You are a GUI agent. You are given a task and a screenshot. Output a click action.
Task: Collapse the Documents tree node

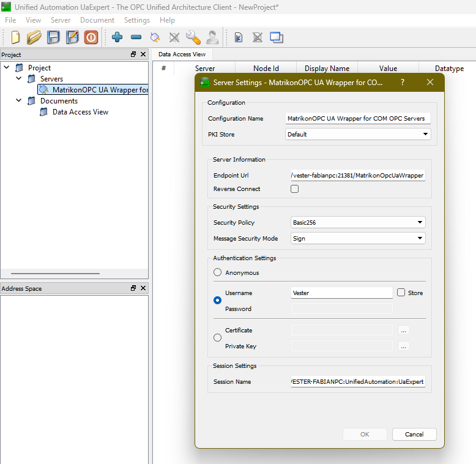coord(19,100)
